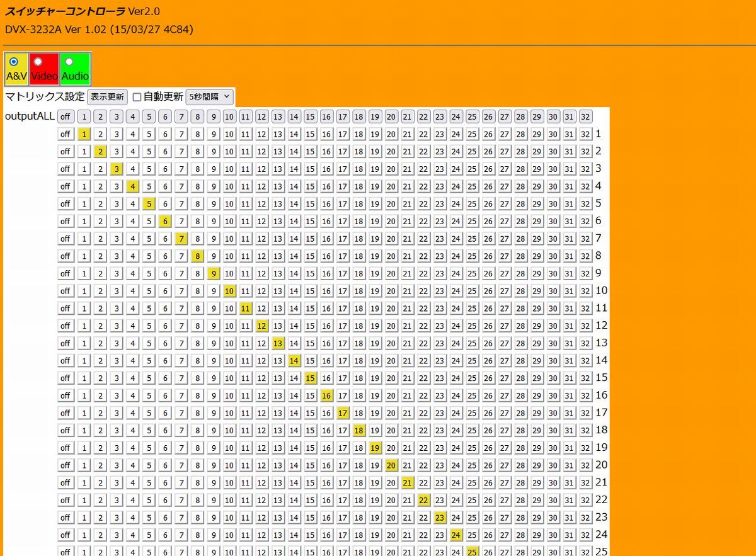Screen dimensions: 756x556
Task: Click highlighted input 10 on output 10
Action: 229,291
